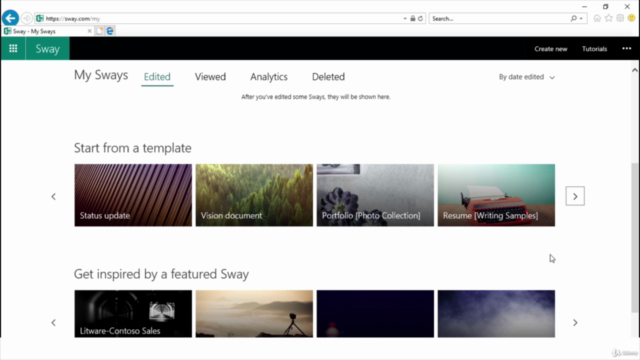Open the Vision document template
Image resolution: width=640 pixels, height=360 pixels.
pyautogui.click(x=254, y=195)
